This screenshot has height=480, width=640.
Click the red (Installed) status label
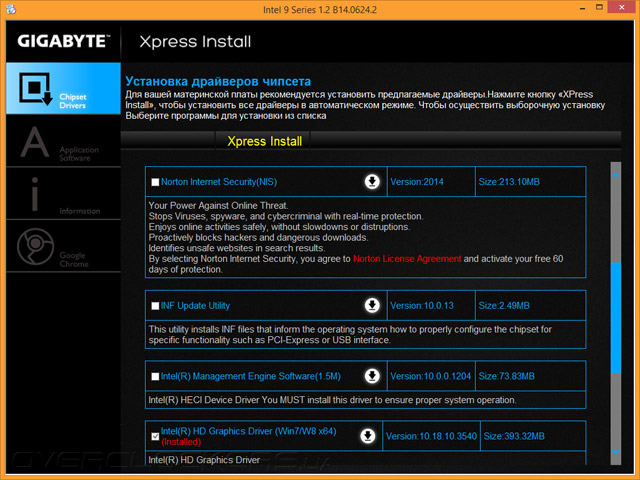(x=181, y=442)
